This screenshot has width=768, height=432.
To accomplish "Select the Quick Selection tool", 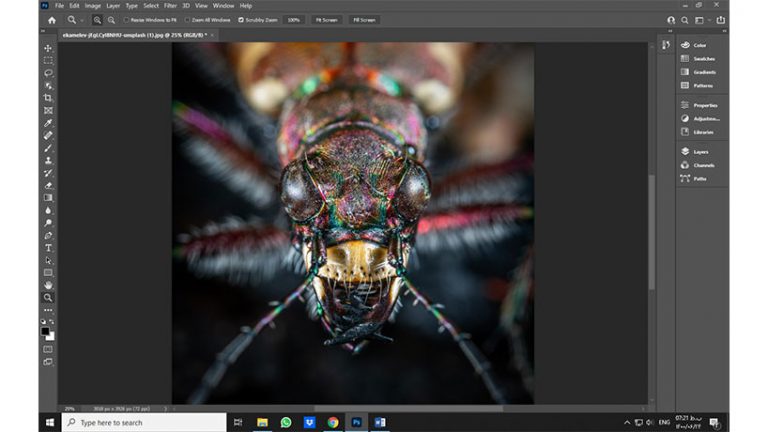I will [x=48, y=86].
